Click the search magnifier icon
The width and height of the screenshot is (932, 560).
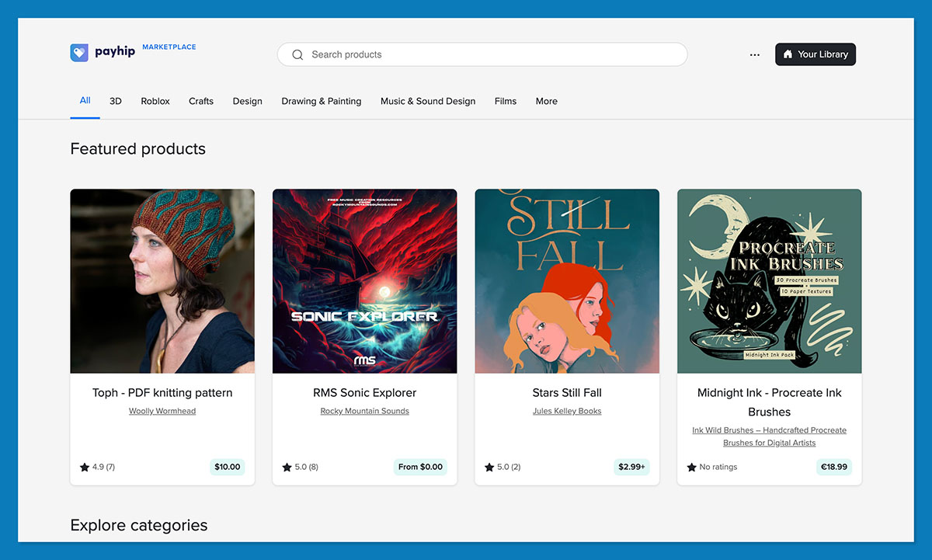click(x=297, y=55)
